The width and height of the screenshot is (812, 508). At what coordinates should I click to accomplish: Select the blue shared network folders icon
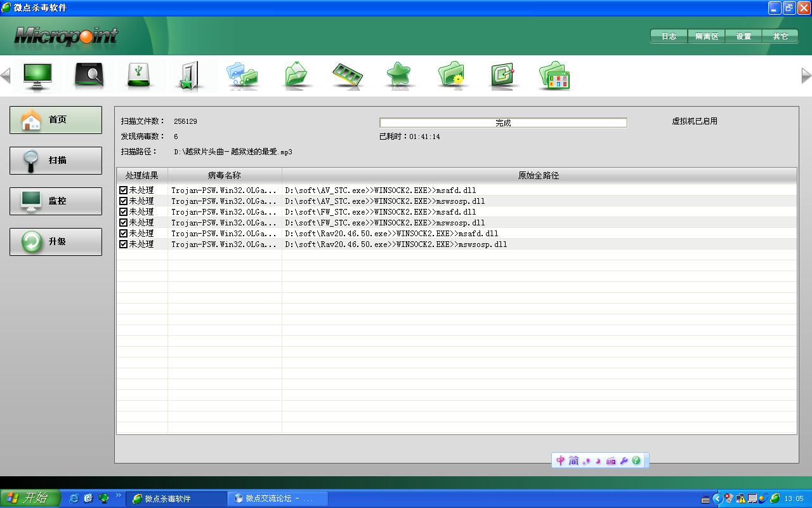point(242,76)
